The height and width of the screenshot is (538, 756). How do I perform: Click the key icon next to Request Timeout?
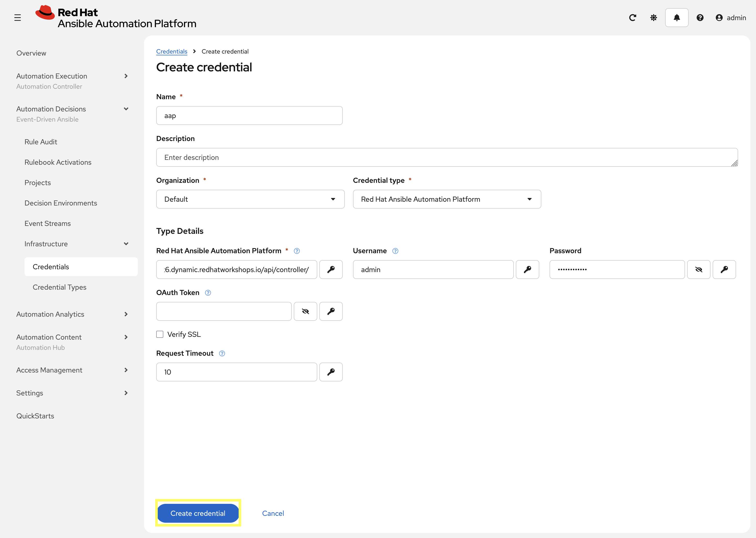click(331, 372)
